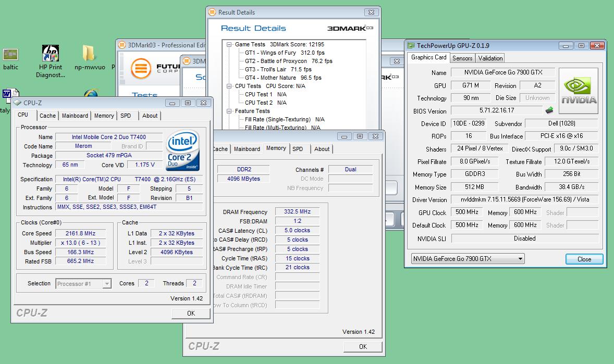Click the GPU name field NVIDIA GeForce Go 7900 GTX

tap(503, 72)
